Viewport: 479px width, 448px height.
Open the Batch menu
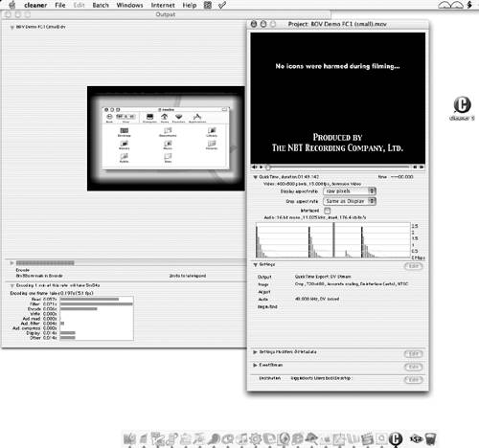[x=101, y=5]
